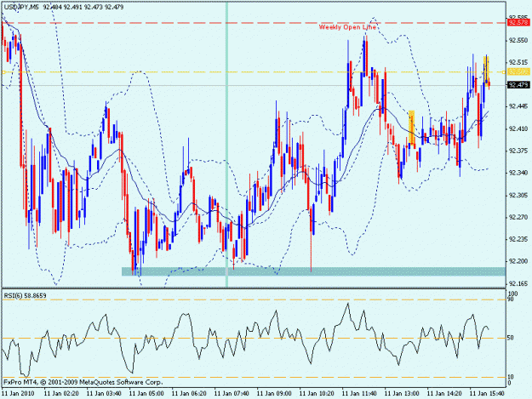Screen dimensions: 532x399
Task: Click the 92.305 price axis label
Action: click(518, 195)
